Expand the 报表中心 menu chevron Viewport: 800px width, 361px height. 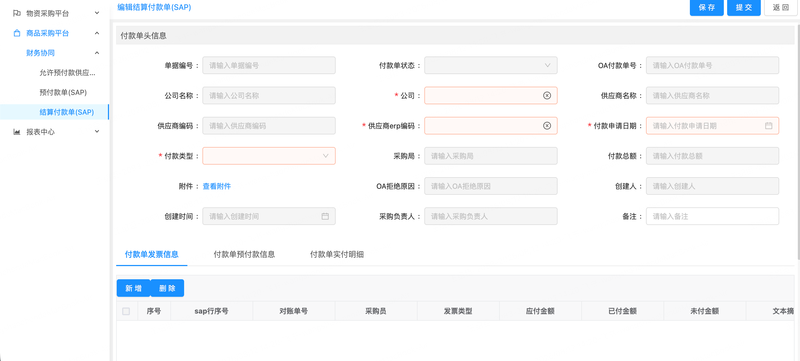point(97,132)
